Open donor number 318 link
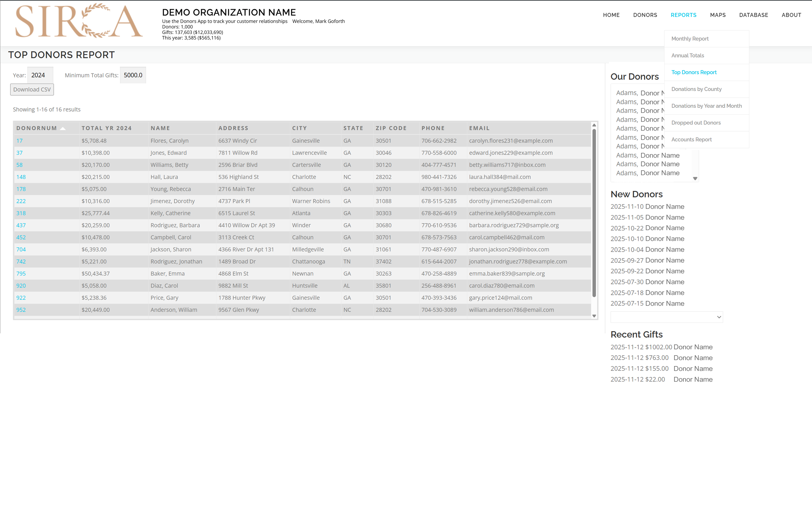Viewport: 812px width, 510px height. point(21,213)
